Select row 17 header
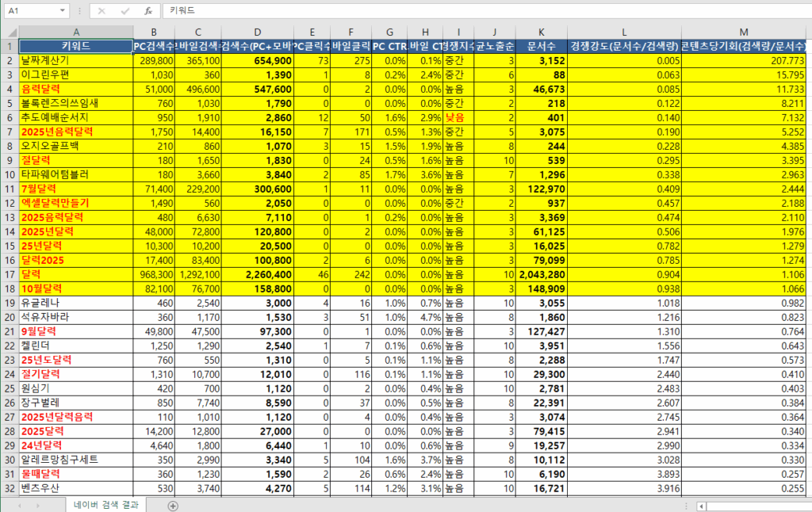Screen dimensions: 812x512 pos(10,274)
